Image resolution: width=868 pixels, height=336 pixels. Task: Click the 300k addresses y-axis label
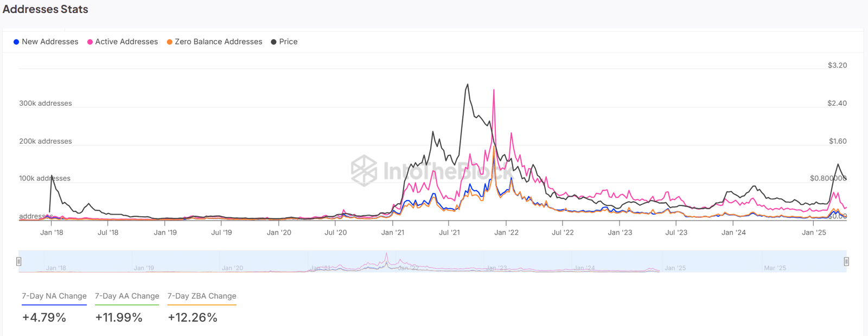[x=46, y=103]
